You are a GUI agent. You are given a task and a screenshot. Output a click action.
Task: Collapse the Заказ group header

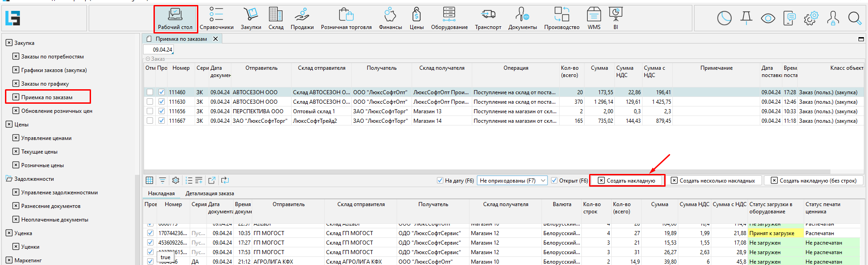coord(148,59)
